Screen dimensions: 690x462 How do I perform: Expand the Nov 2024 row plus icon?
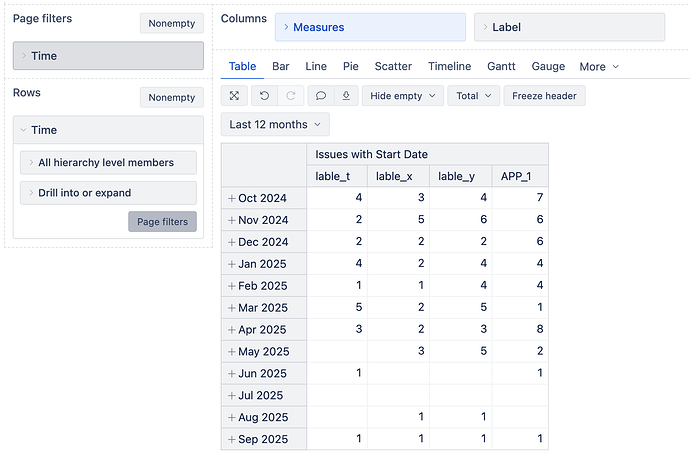click(231, 220)
